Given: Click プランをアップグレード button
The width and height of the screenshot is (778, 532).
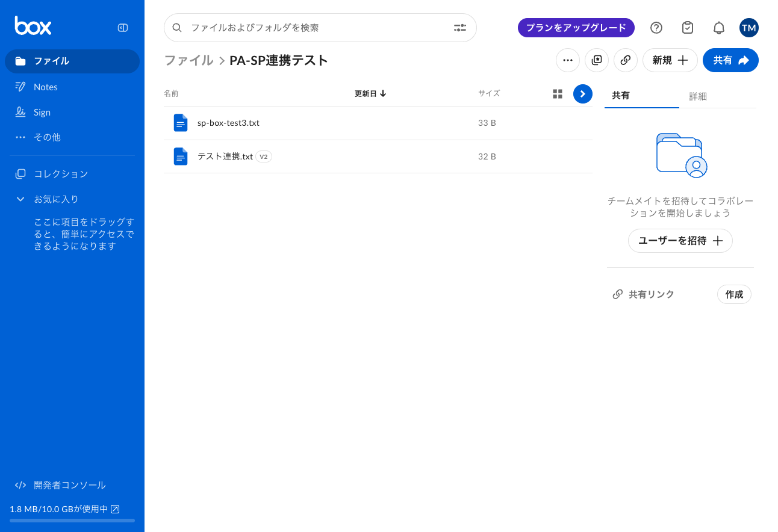Looking at the screenshot, I should click(x=576, y=28).
